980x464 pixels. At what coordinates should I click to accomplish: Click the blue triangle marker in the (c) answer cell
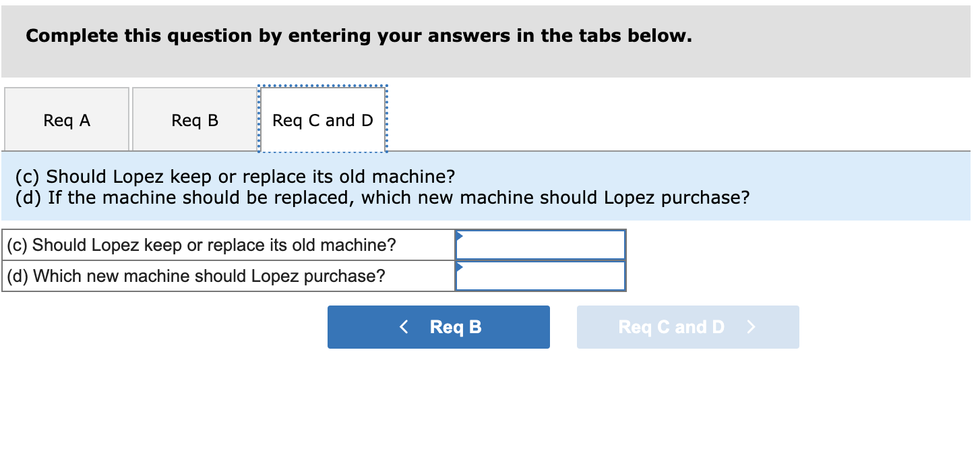(460, 235)
